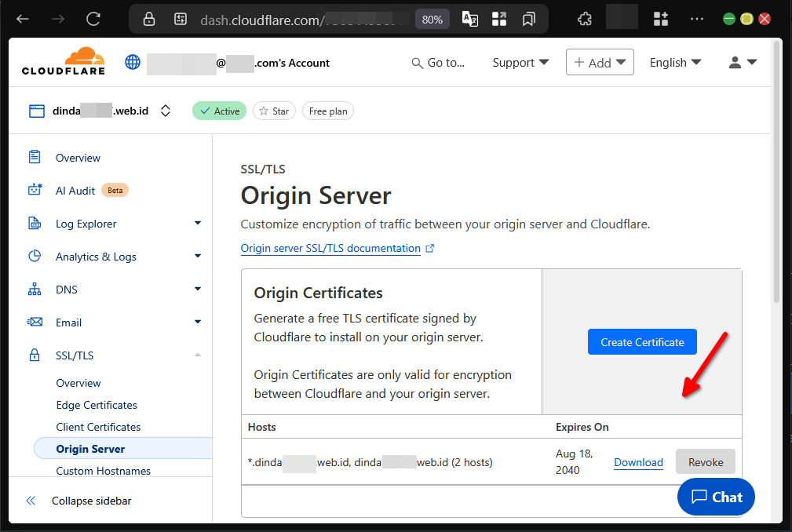Revoke the origin certificate
Viewport: 792px width, 532px height.
pyautogui.click(x=705, y=462)
